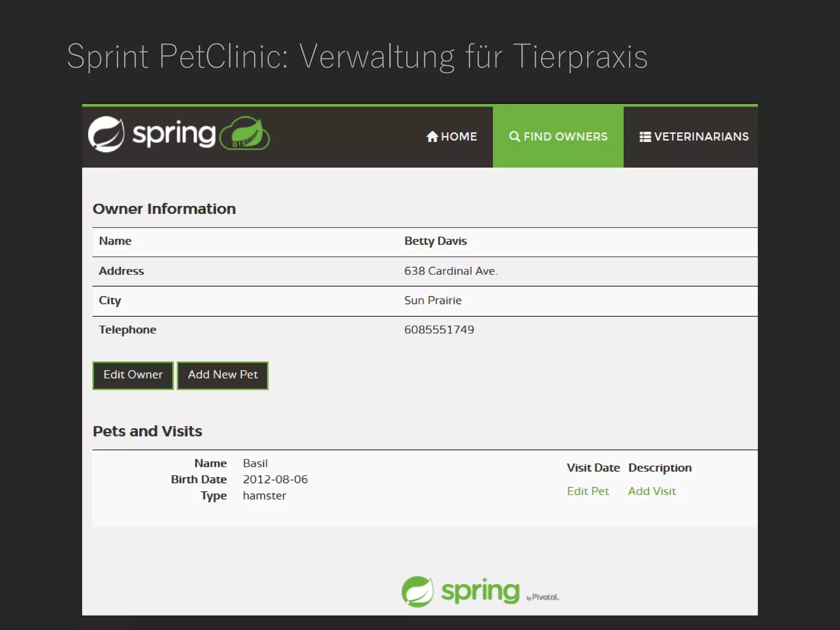Viewport: 840px width, 630px height.
Task: Open the Edit Pet link for Basil
Action: click(x=588, y=491)
